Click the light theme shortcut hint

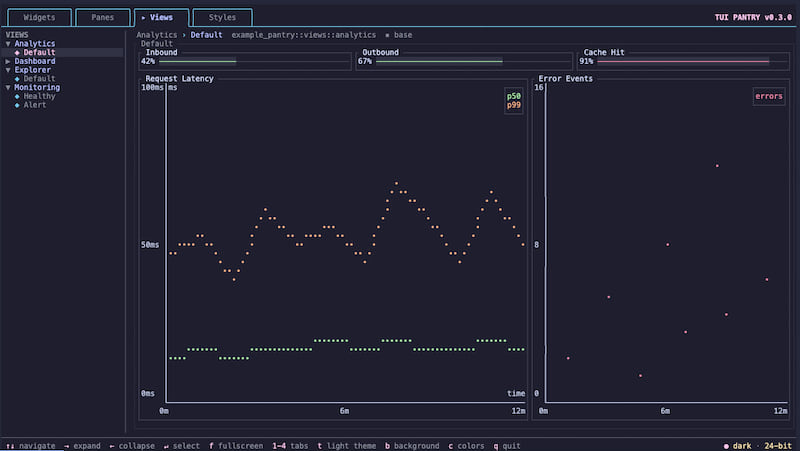pyautogui.click(x=346, y=446)
